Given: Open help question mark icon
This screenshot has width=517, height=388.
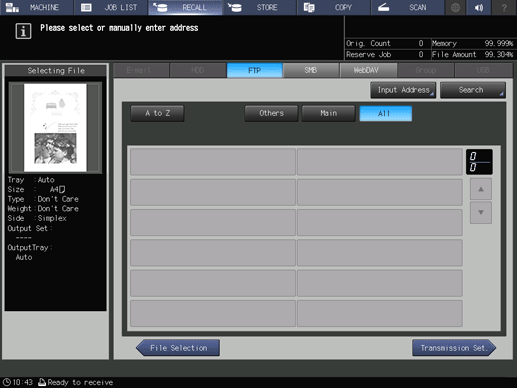Looking at the screenshot, I should point(504,7).
